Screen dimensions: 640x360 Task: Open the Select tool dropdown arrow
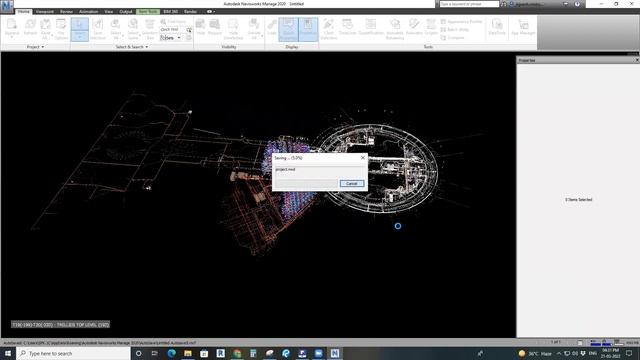(80, 37)
